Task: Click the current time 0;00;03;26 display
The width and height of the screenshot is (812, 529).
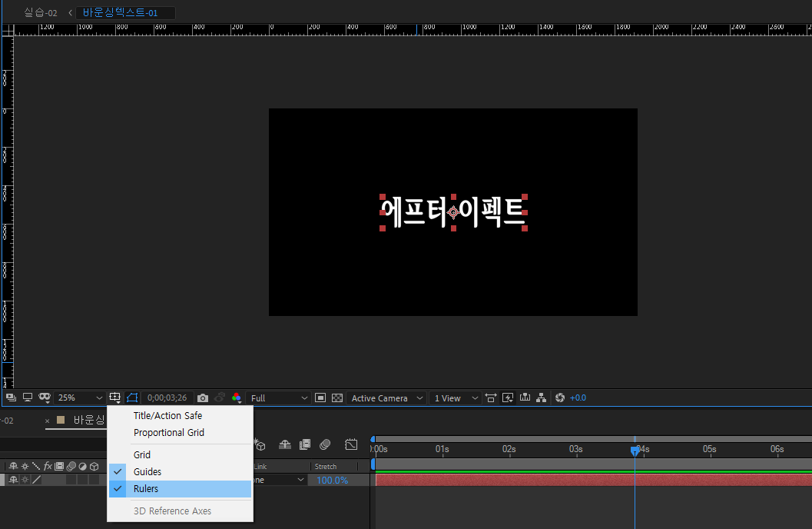Action: [x=167, y=398]
